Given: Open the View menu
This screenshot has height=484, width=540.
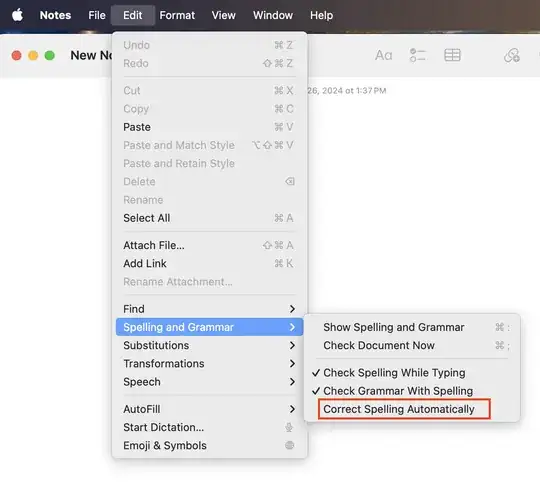Looking at the screenshot, I should coord(224,15).
